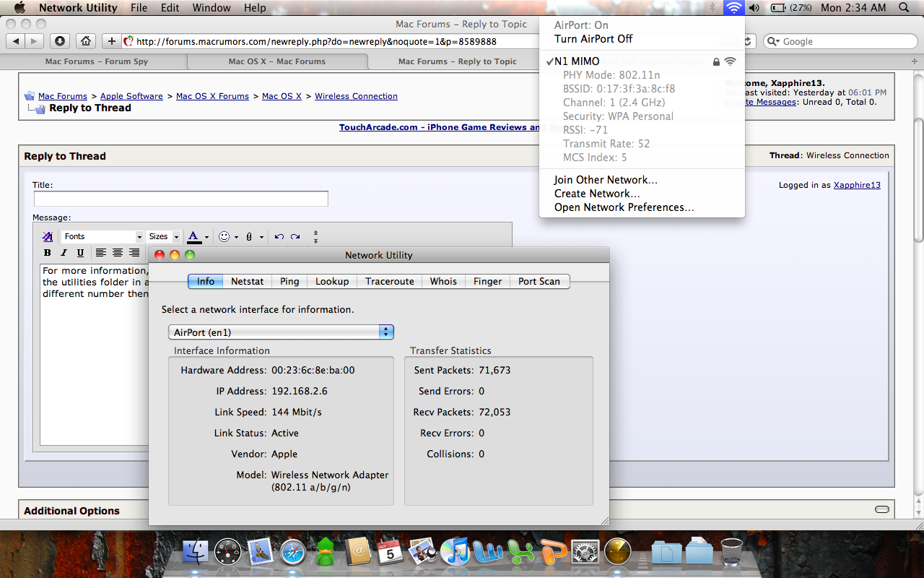This screenshot has height=578, width=924.
Task: Undo the last edit in the editor
Action: [x=279, y=236]
